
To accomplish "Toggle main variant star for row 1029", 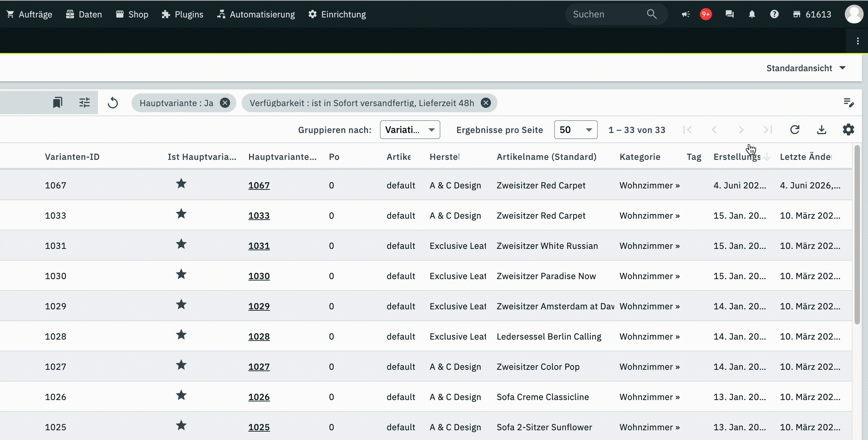I will [181, 304].
